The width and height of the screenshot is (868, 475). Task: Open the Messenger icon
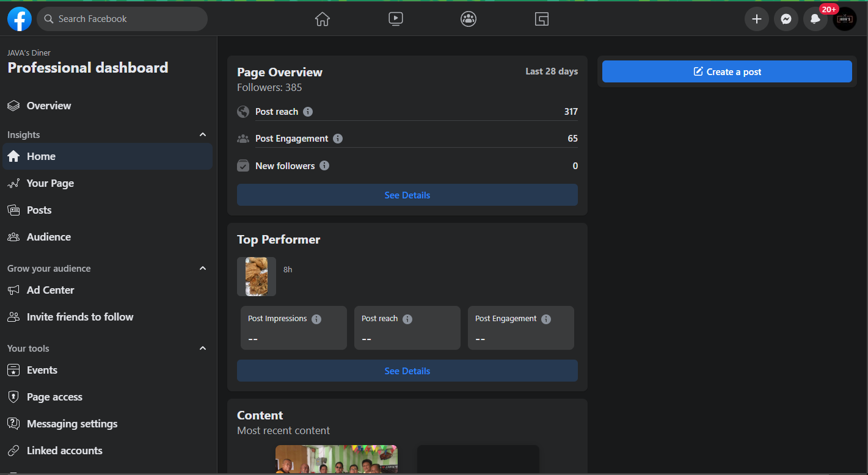click(786, 19)
